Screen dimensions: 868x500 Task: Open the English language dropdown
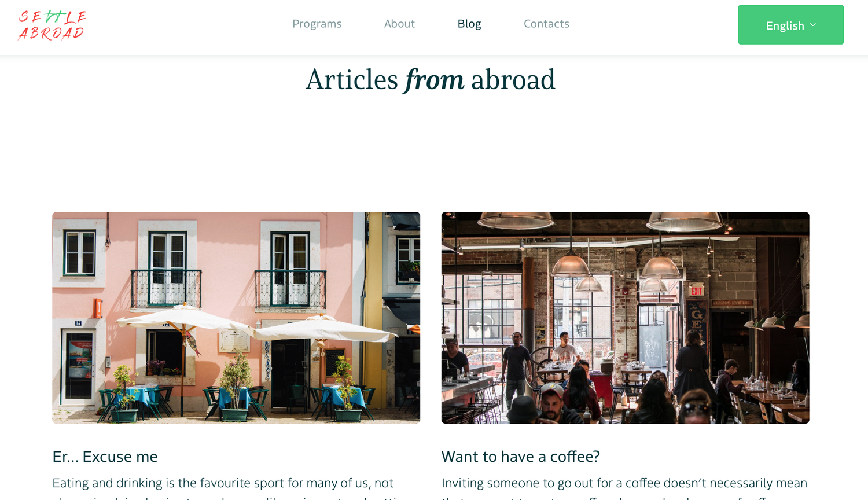pos(790,25)
